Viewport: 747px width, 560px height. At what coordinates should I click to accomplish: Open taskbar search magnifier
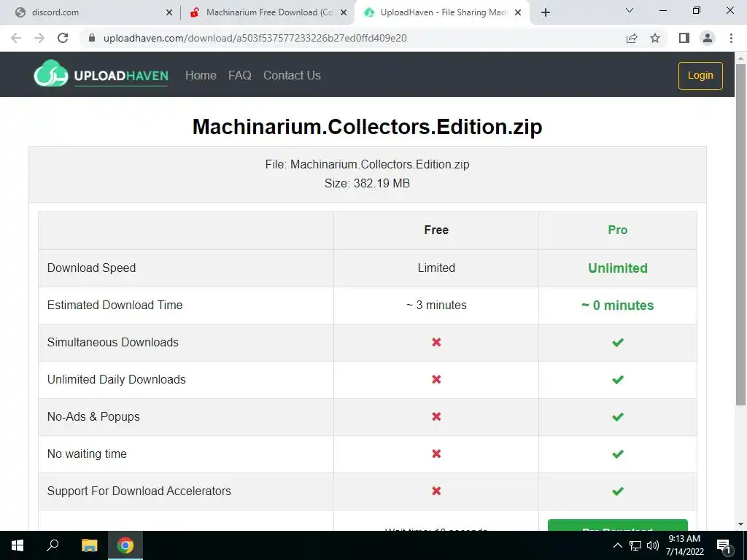53,545
